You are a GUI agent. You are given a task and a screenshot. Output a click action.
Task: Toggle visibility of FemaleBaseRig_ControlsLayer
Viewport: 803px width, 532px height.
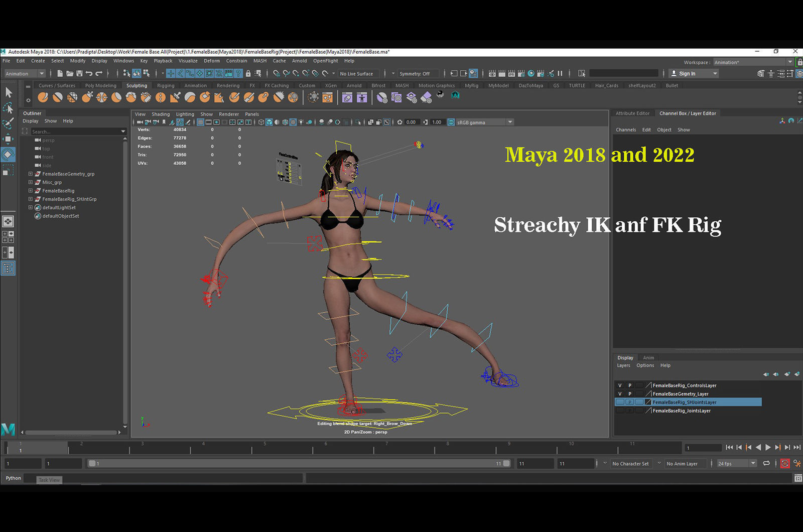click(620, 385)
